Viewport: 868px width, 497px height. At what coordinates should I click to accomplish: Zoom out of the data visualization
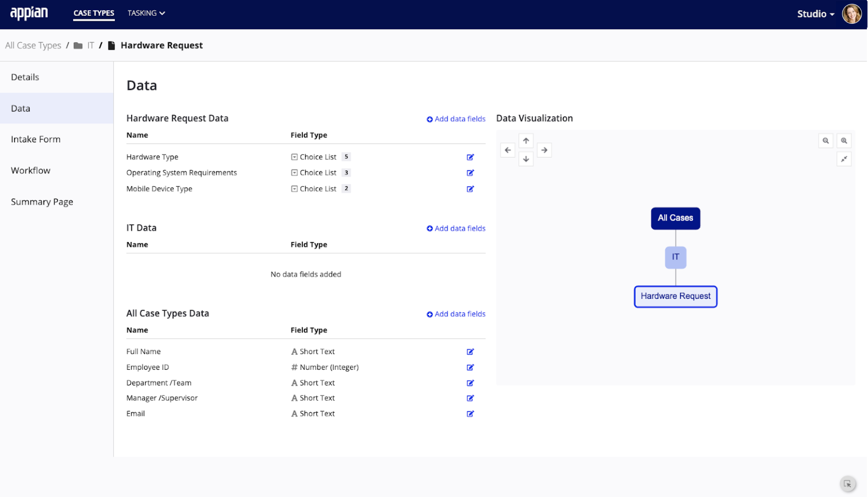[826, 141]
